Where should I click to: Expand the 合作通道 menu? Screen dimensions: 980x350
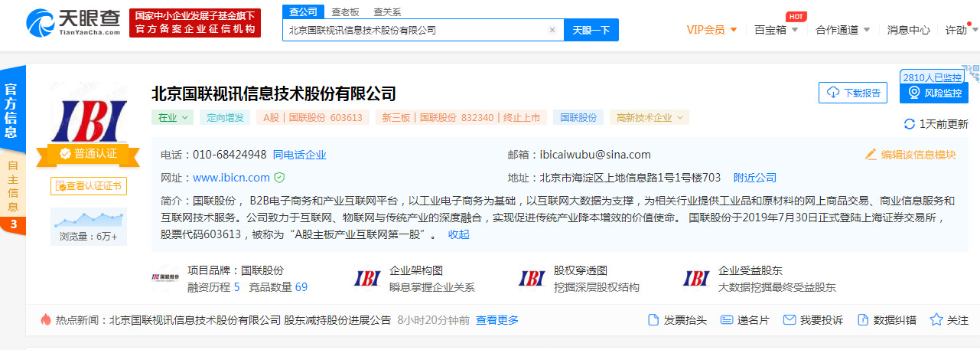843,30
